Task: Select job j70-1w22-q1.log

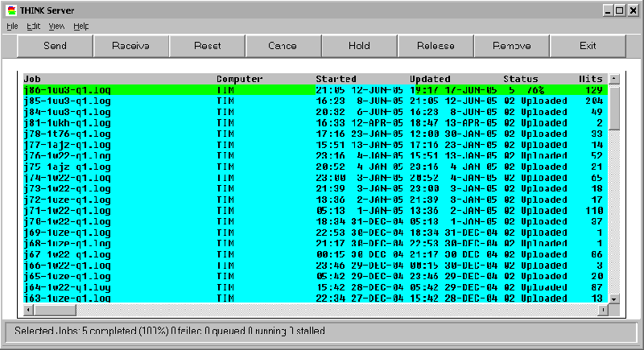Action: 315,221
